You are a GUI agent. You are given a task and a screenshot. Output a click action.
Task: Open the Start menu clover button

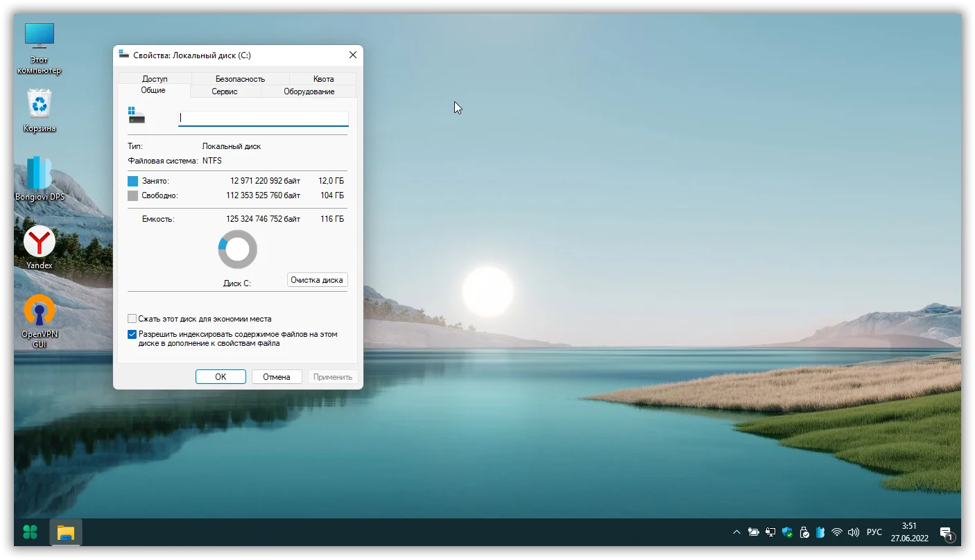click(31, 532)
